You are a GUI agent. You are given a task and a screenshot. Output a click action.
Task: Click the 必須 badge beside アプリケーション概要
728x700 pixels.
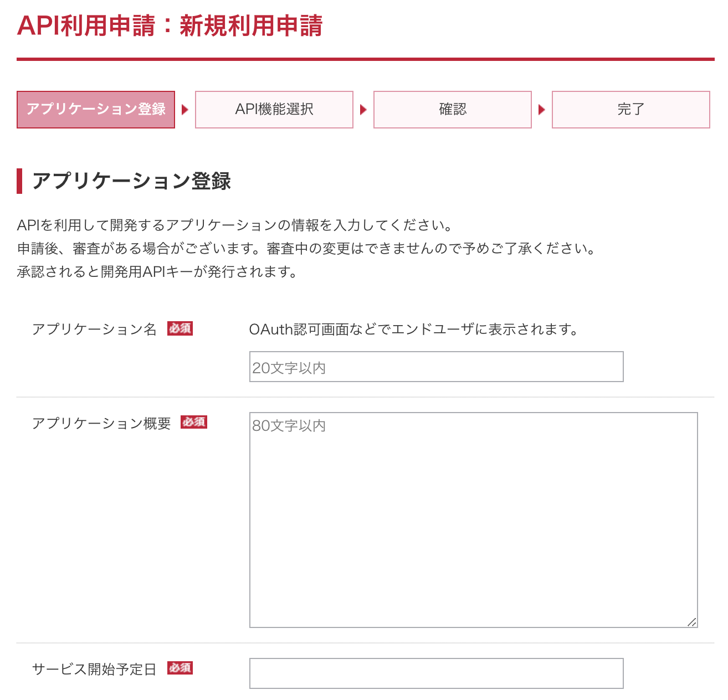coord(194,422)
